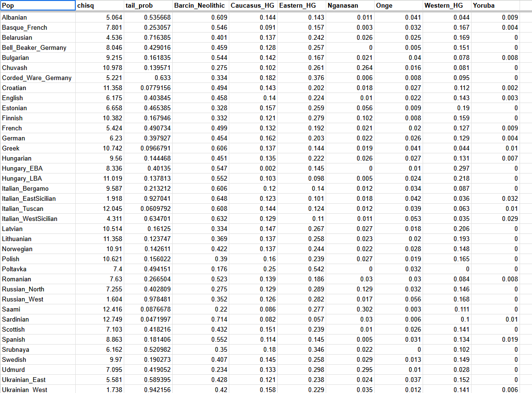Select Corded_Ware_Germany Eastern_HG value 0.376
The width and height of the screenshot is (532, 393).
click(x=316, y=78)
